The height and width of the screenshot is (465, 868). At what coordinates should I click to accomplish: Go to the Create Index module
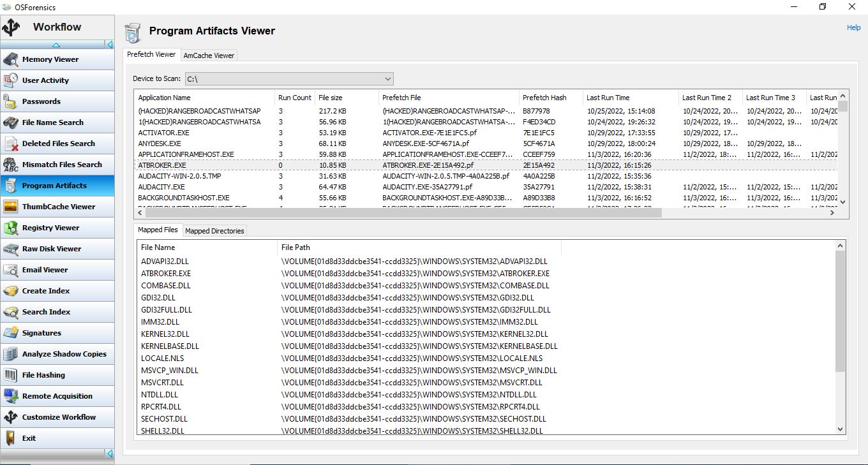pyautogui.click(x=57, y=291)
